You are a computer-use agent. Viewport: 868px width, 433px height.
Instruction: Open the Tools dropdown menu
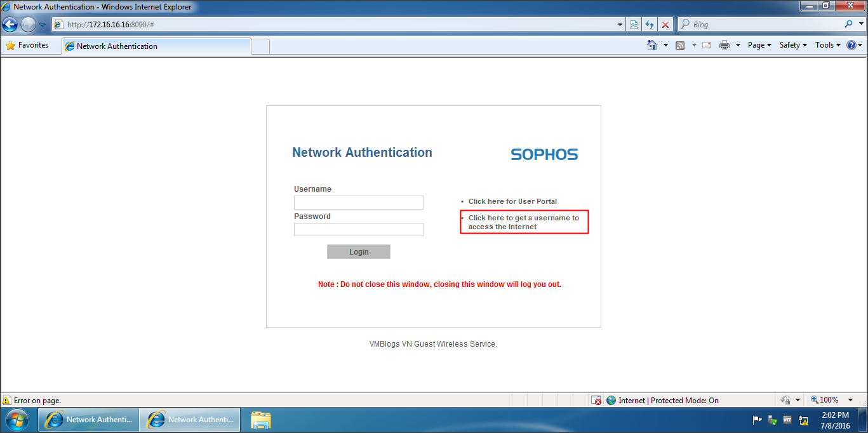(827, 45)
